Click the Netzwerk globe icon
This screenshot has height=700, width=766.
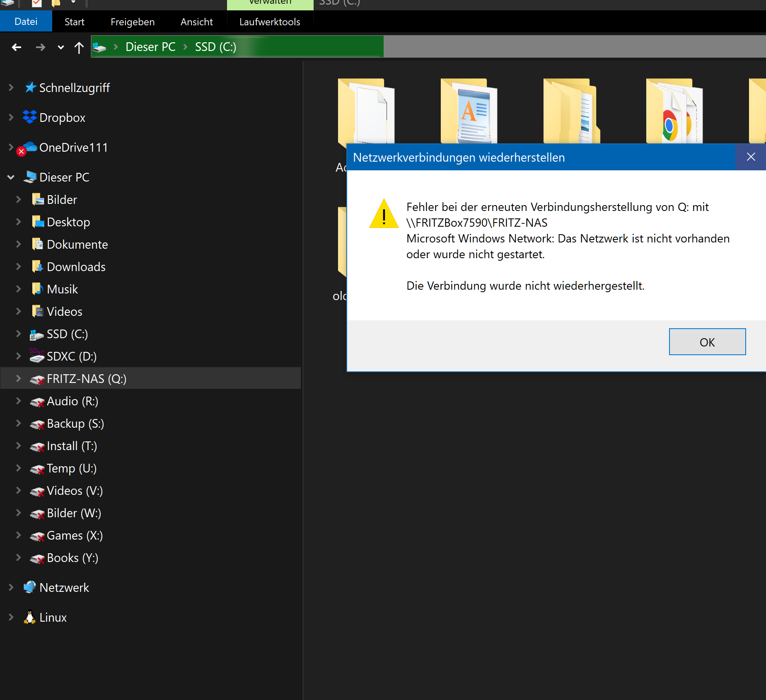tap(30, 587)
